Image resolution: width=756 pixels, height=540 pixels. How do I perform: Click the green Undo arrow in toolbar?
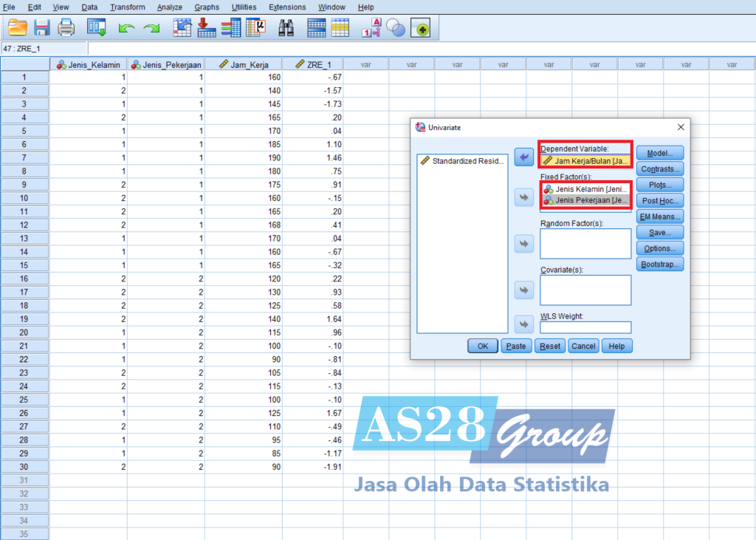pyautogui.click(x=126, y=29)
